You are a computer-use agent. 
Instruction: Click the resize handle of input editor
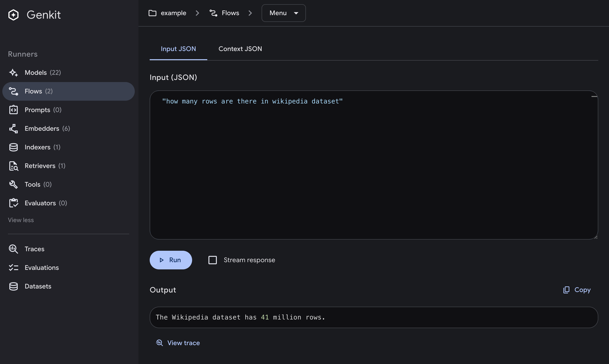pos(596,237)
